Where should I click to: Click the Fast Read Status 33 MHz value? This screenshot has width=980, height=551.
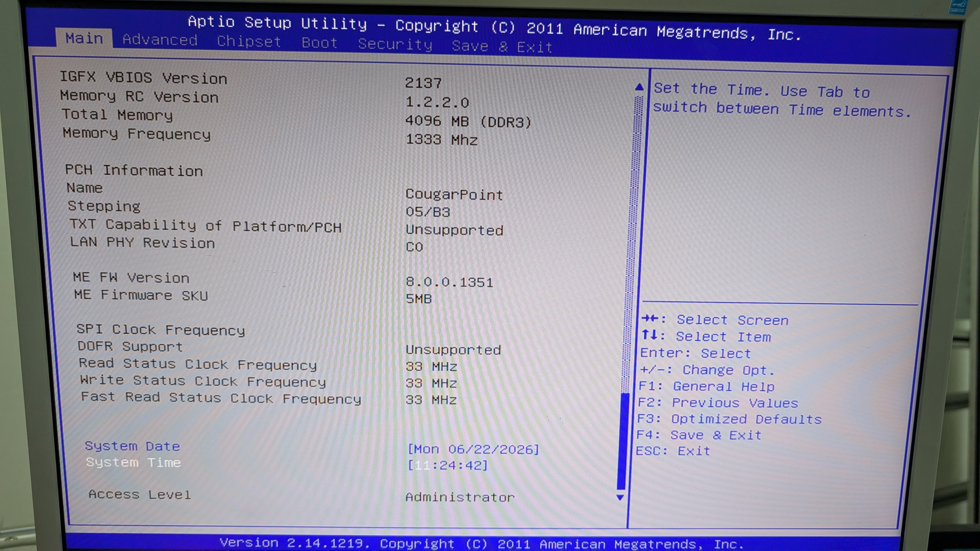(431, 400)
